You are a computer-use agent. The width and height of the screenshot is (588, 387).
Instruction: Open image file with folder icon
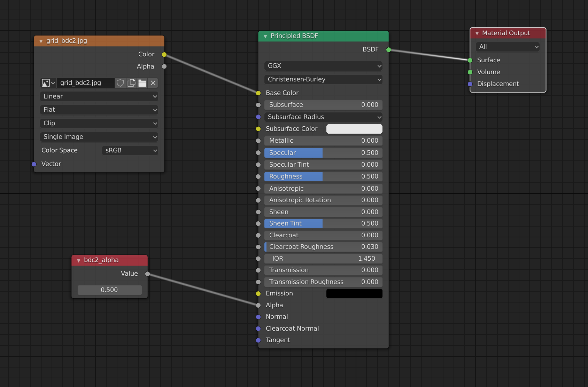[x=142, y=83]
